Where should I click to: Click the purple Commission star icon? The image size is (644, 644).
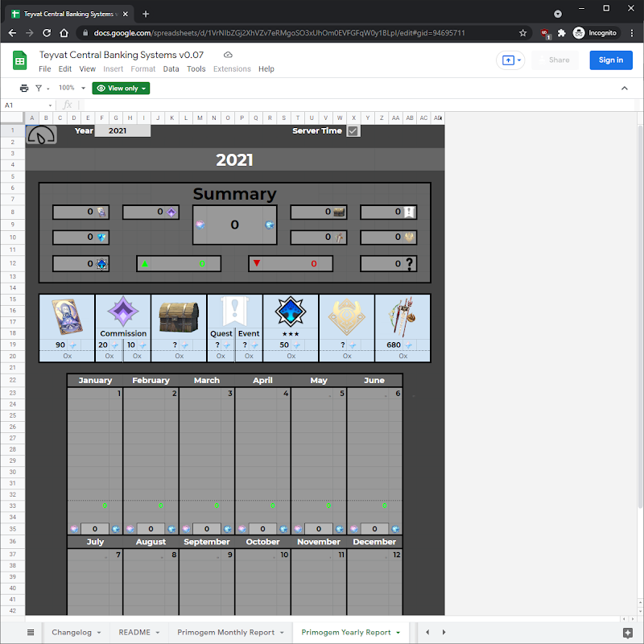[x=123, y=312]
